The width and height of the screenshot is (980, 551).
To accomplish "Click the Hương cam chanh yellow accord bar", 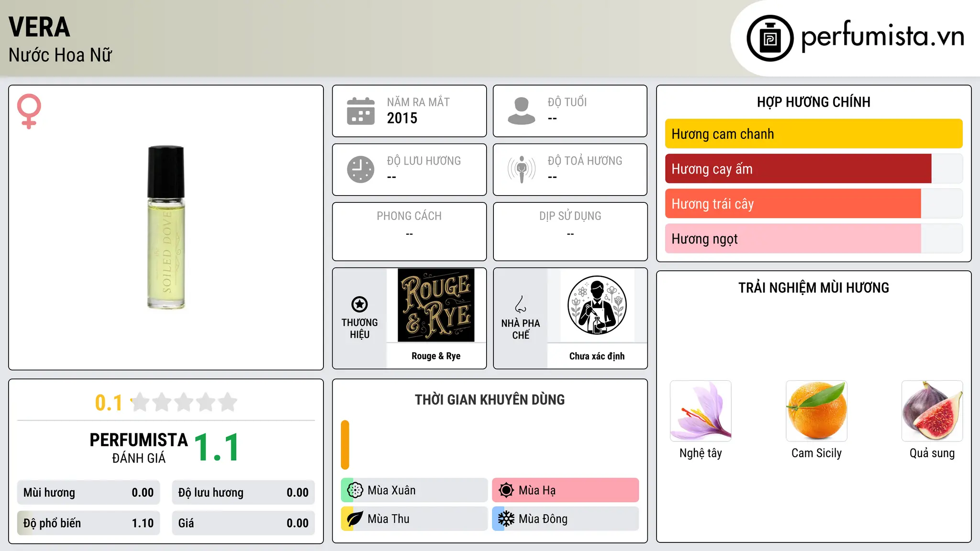I will pos(813,134).
